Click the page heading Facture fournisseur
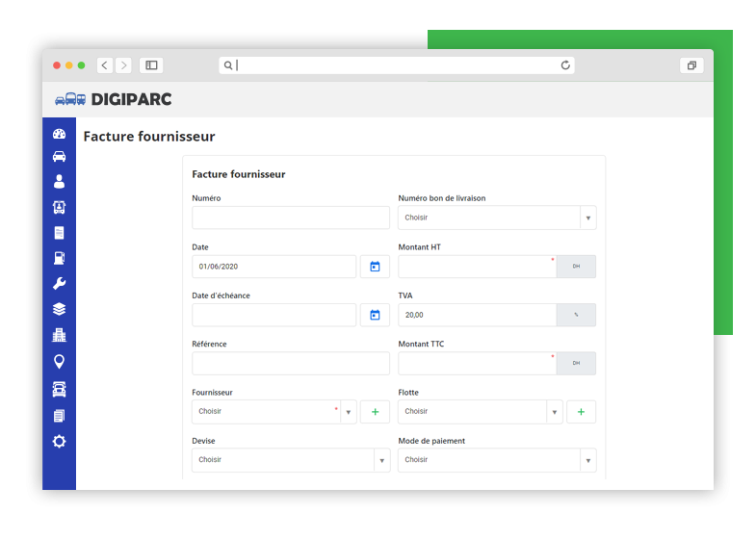 [x=149, y=137]
